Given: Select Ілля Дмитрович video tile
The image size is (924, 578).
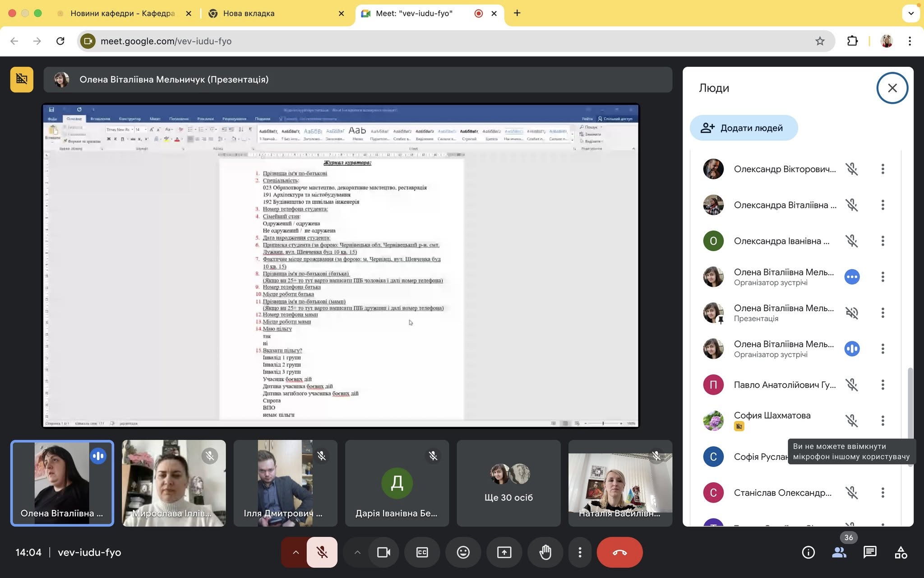Looking at the screenshot, I should [285, 483].
